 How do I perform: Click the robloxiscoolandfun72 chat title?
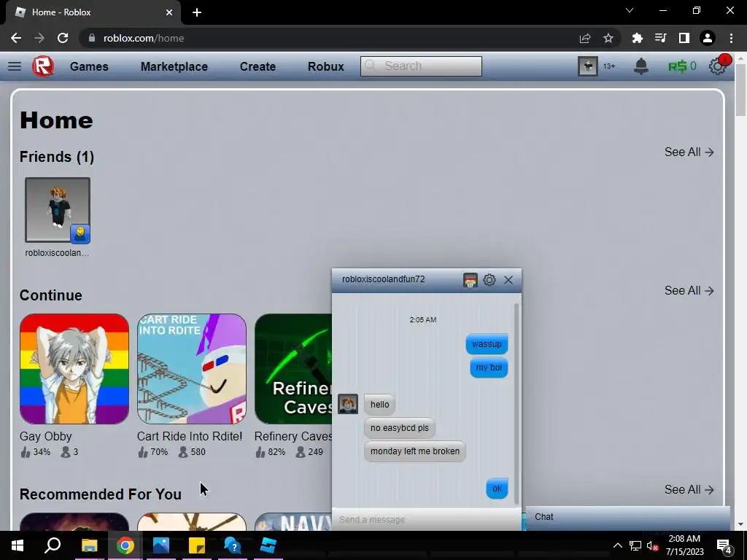[x=383, y=279]
